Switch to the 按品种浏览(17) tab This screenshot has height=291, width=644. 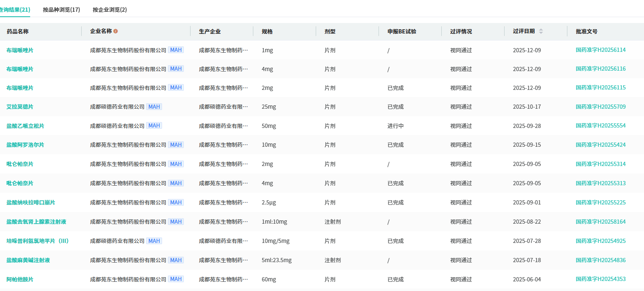pyautogui.click(x=62, y=10)
